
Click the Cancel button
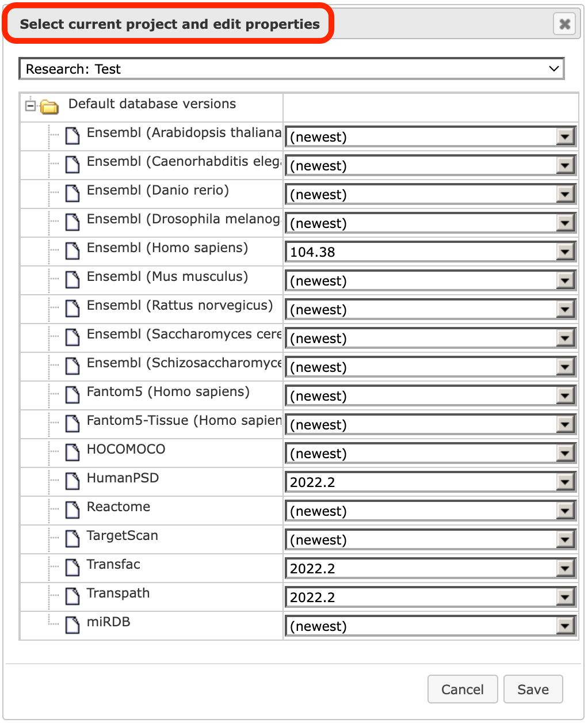click(463, 689)
